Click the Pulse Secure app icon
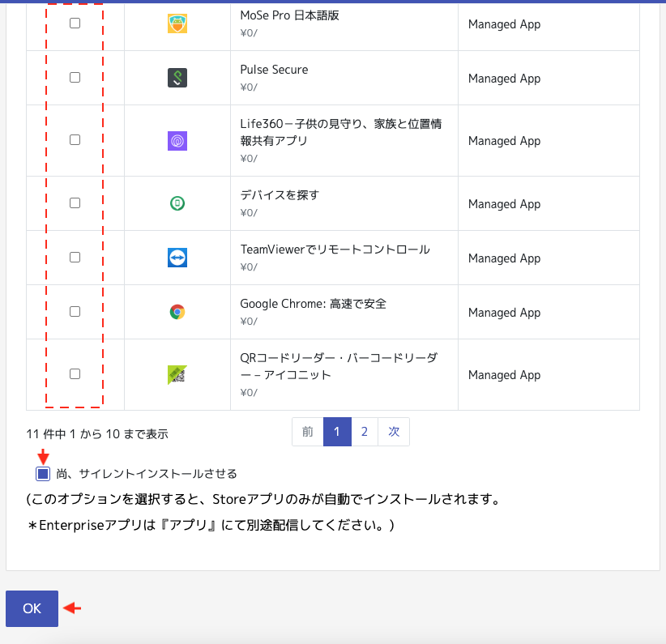The image size is (666, 644). tap(177, 78)
